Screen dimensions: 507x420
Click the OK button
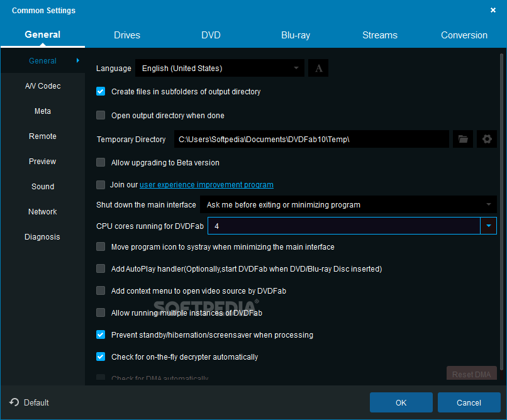point(401,402)
